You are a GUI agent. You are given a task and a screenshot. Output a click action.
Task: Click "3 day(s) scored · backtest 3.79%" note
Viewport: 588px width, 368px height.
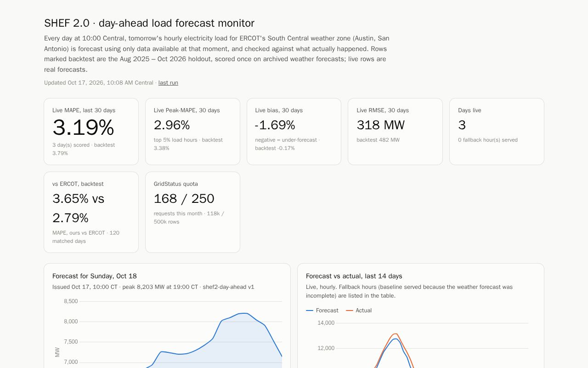(84, 149)
